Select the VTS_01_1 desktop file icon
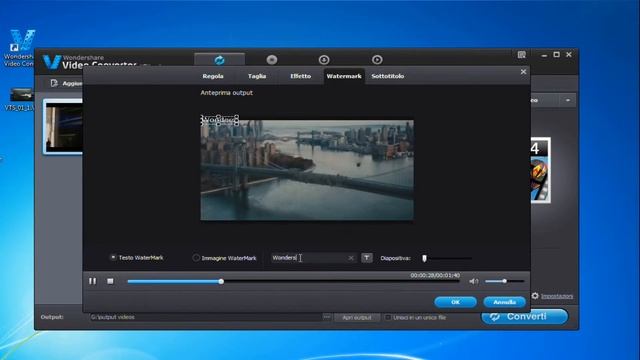This screenshot has height=360, width=640. click(x=19, y=99)
